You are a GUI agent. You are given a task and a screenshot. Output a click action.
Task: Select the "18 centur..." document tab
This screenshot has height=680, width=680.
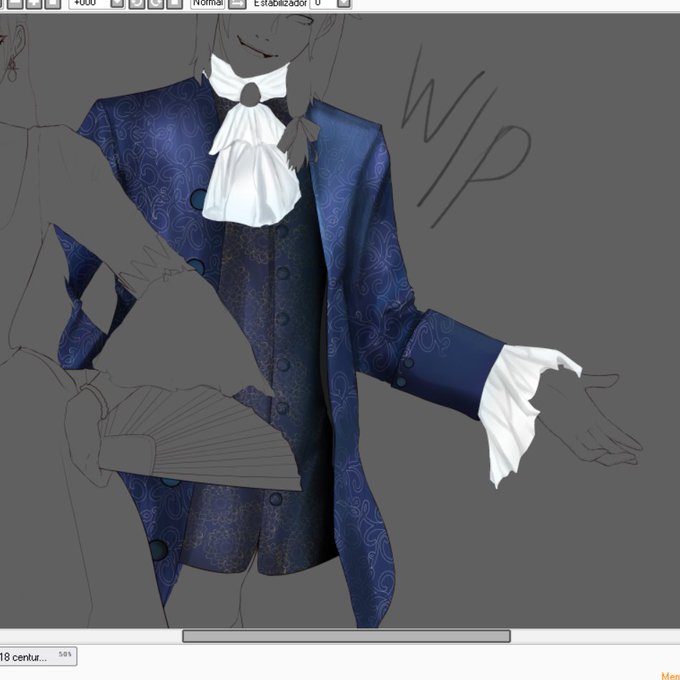[37, 657]
